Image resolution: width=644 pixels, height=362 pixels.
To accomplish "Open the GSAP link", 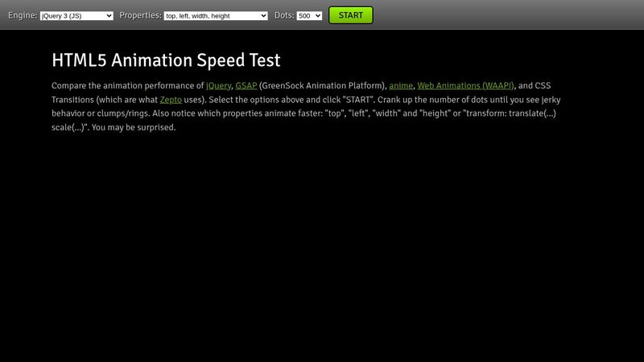I will [246, 86].
